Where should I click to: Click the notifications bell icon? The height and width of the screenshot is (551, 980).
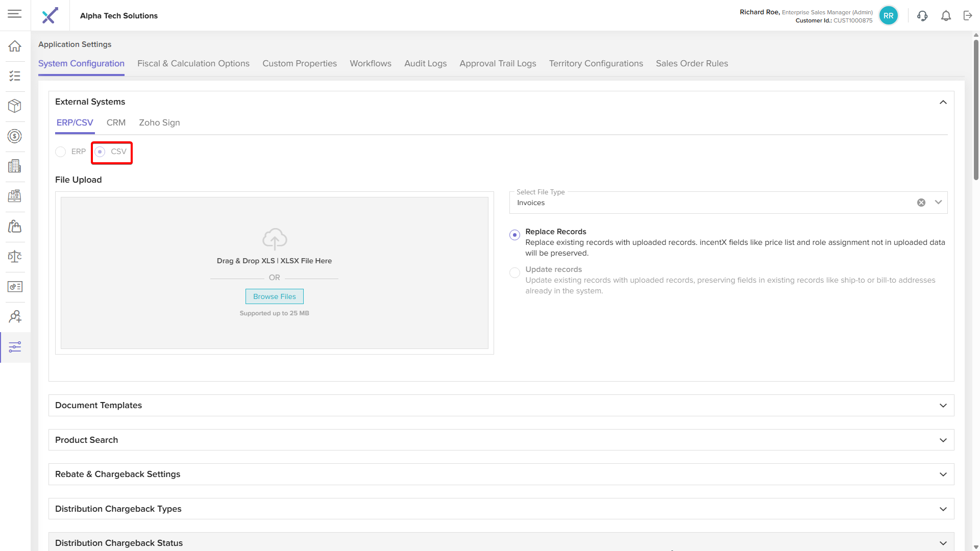pyautogui.click(x=946, y=16)
